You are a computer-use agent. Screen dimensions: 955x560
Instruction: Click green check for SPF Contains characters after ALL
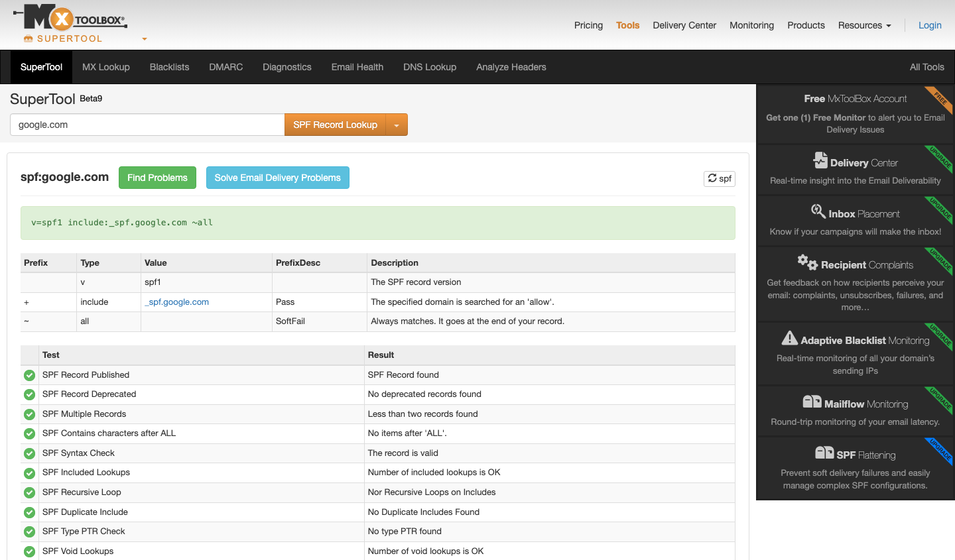point(29,433)
